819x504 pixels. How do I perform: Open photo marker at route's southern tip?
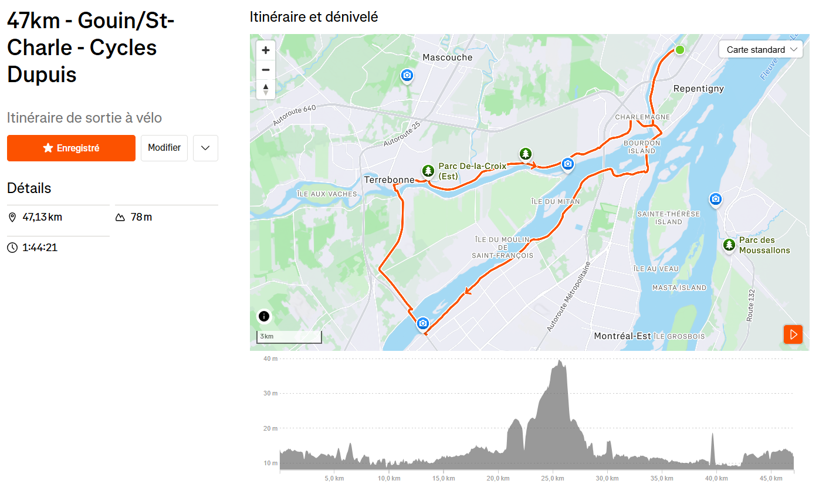coord(422,323)
